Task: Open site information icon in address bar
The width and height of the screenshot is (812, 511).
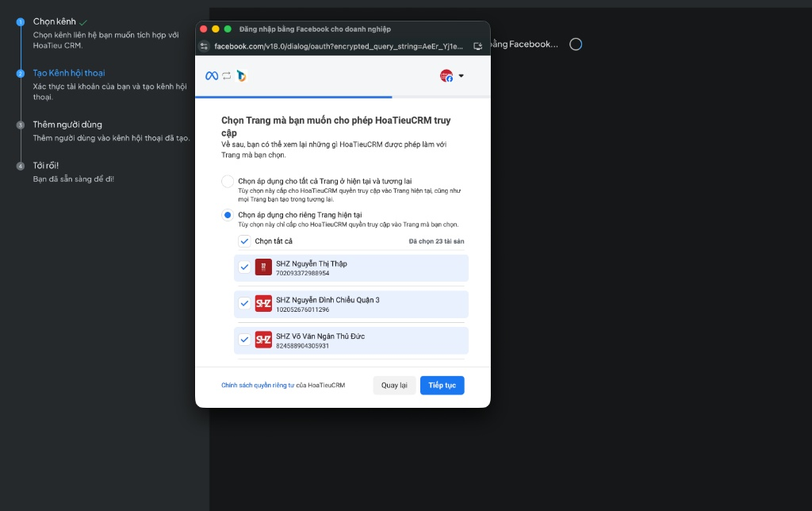Action: (x=204, y=46)
